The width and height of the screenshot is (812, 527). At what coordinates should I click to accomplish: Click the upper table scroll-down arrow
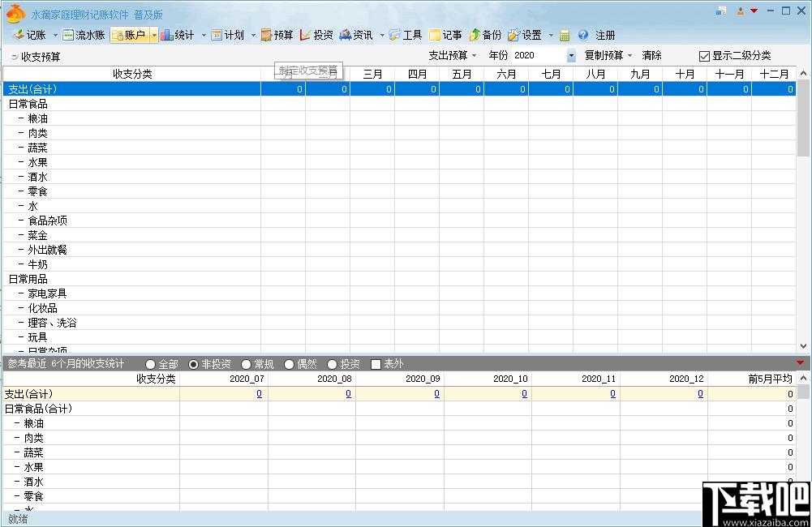803,346
